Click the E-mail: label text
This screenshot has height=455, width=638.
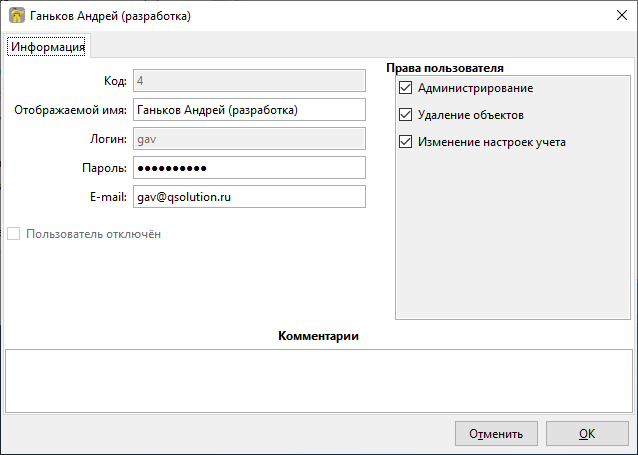pos(106,197)
